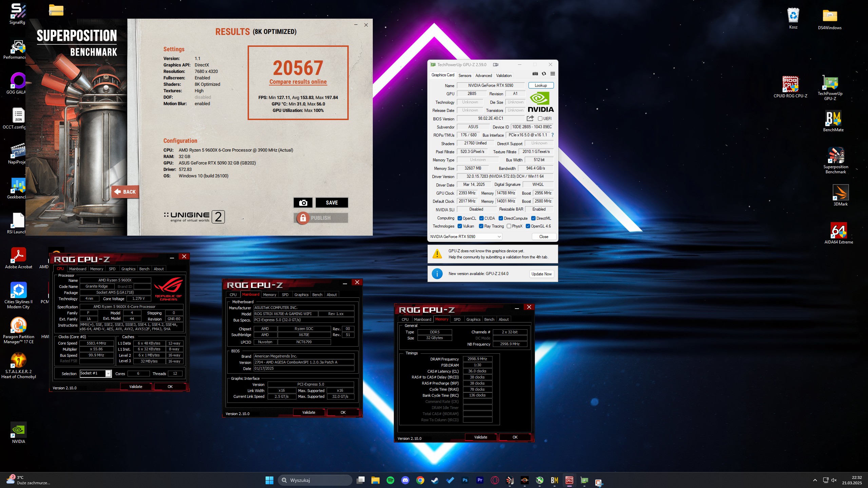Click the GPU-Z screenshot camera icon
Viewport: 868px width, 488px height.
click(535, 74)
